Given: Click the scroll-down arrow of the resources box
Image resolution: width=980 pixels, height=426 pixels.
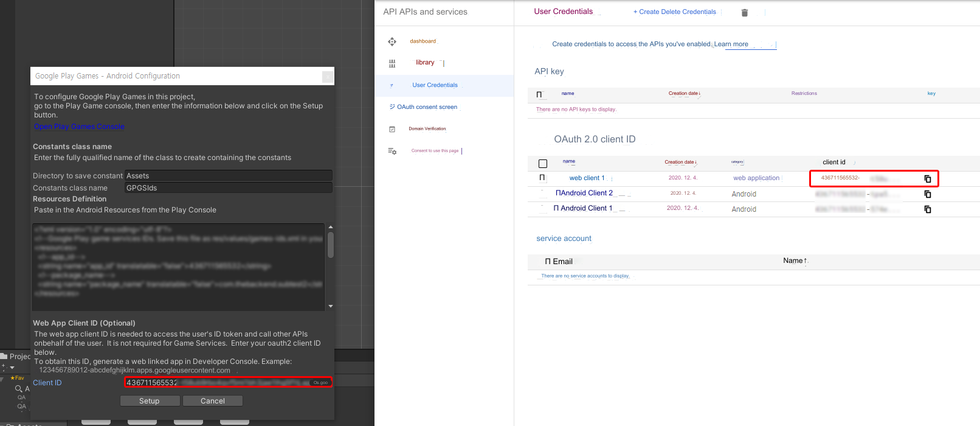Looking at the screenshot, I should point(331,306).
